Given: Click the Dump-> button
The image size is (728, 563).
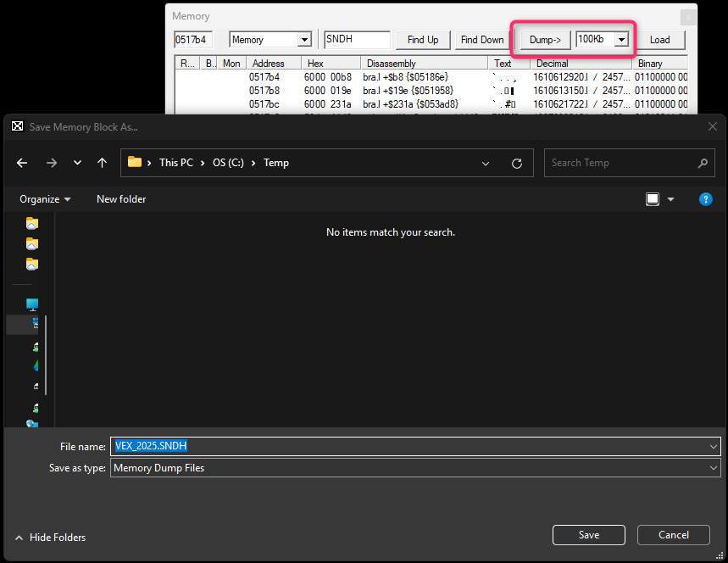Looking at the screenshot, I should pos(545,40).
